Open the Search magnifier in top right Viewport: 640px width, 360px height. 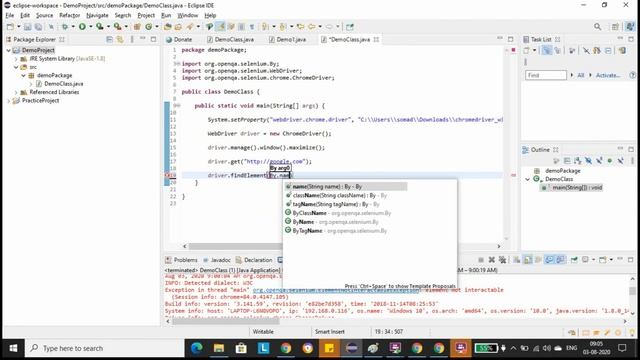tap(598, 27)
